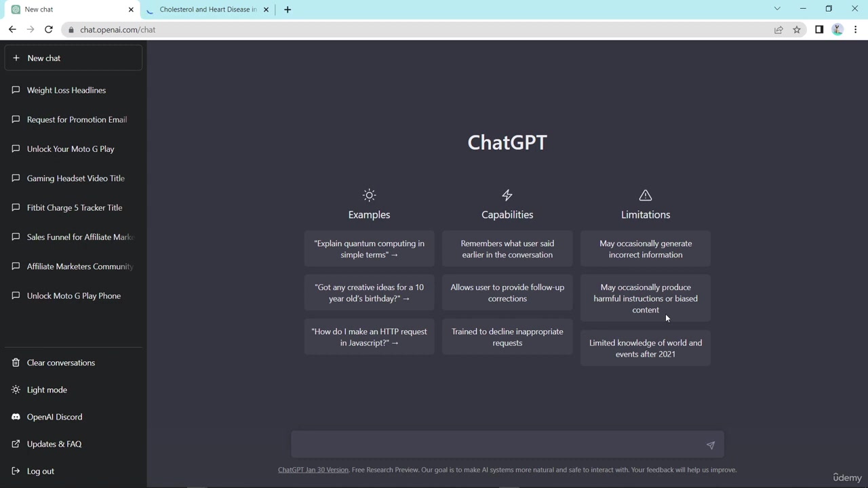This screenshot has height=488, width=868.
Task: Toggle Light mode in the sidebar
Action: 47,390
